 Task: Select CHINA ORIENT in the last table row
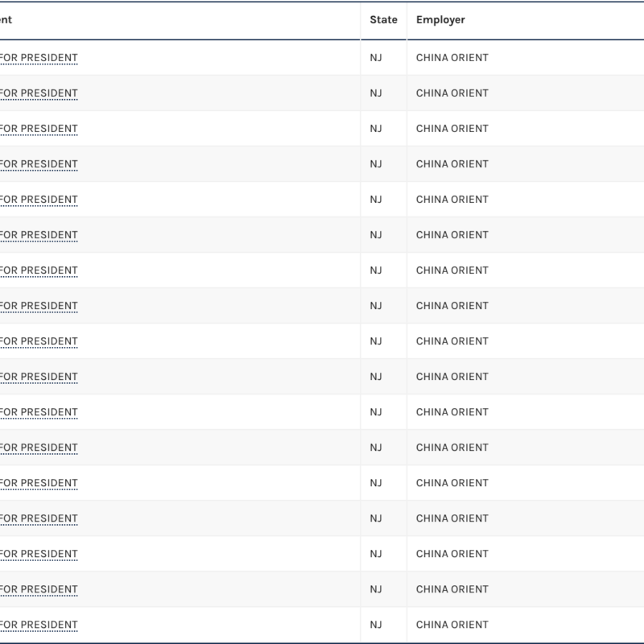452,625
